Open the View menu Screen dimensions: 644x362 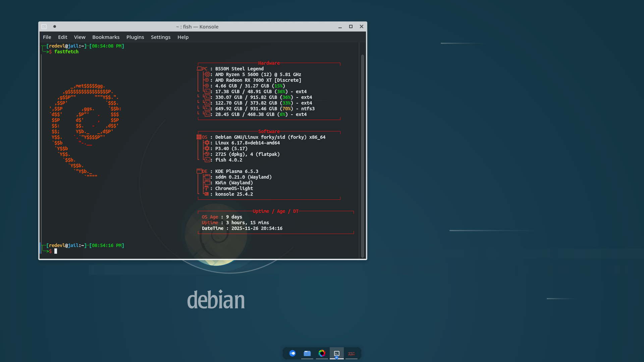[x=79, y=37]
